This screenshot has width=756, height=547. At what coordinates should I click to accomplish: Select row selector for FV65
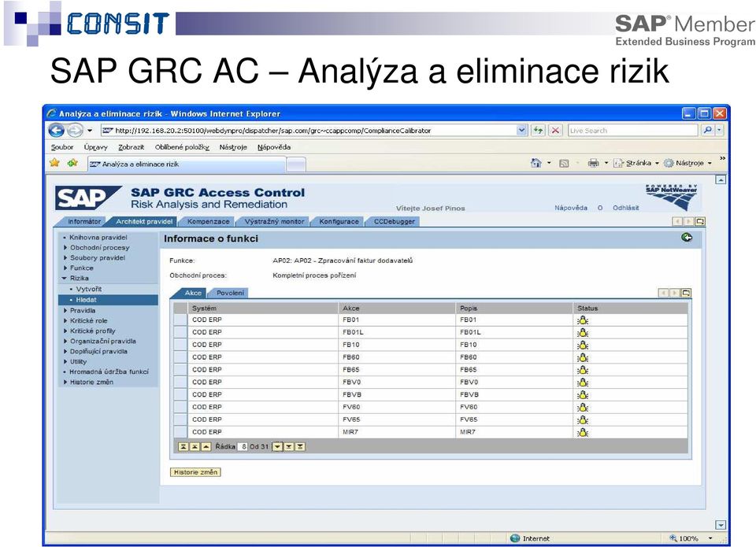(x=180, y=419)
